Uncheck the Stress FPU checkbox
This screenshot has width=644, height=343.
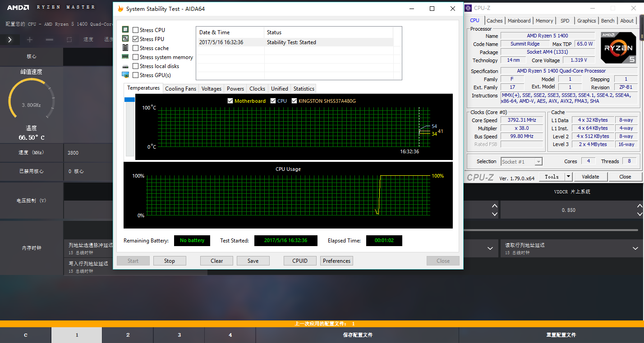click(135, 39)
